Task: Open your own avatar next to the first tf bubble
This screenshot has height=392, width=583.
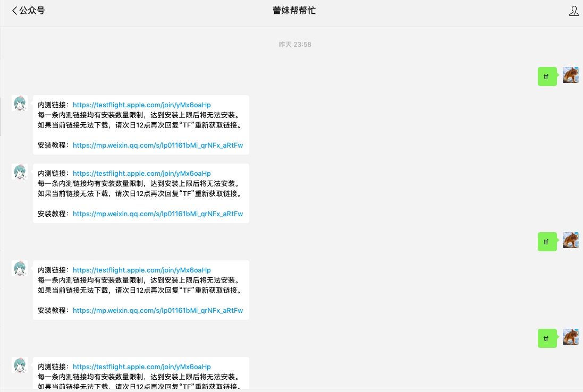Action: point(570,74)
